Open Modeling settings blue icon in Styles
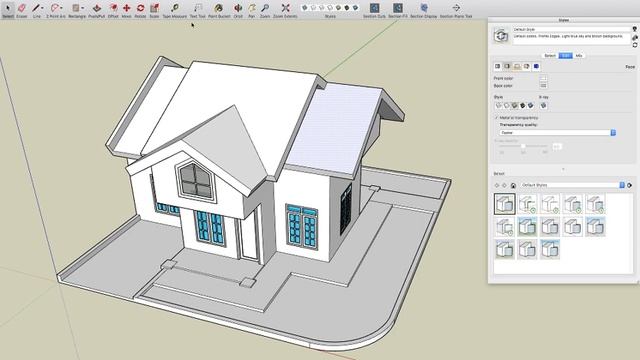 point(536,66)
